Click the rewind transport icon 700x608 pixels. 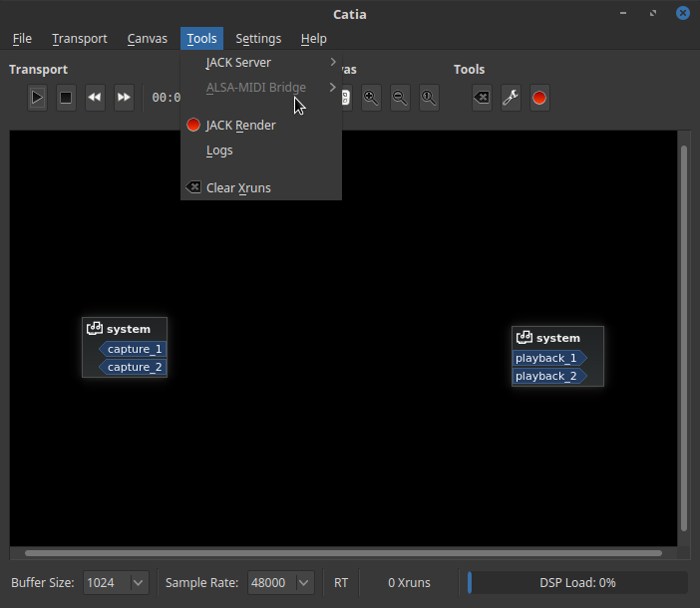click(x=95, y=98)
